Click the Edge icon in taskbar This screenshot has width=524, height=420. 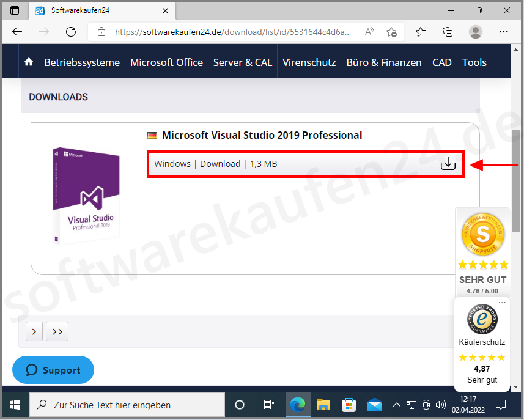pos(297,405)
